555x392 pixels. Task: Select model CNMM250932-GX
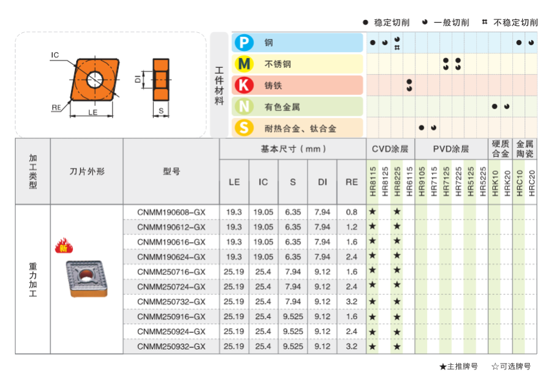(x=171, y=346)
